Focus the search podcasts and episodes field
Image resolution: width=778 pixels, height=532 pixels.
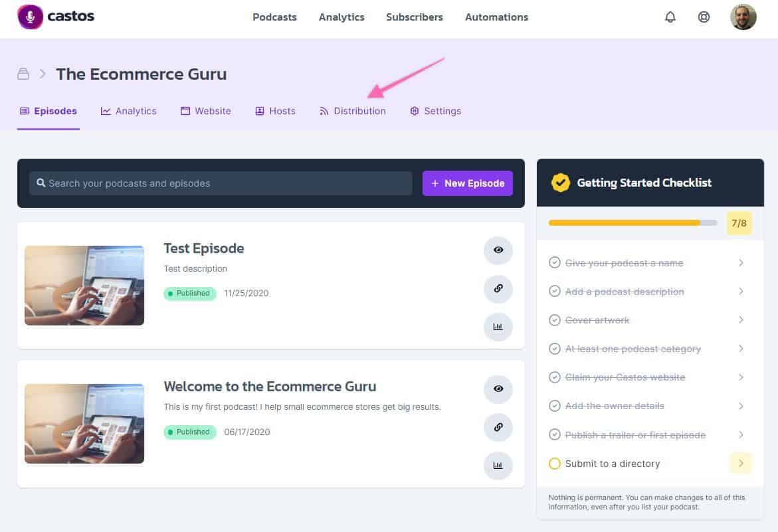pos(221,183)
